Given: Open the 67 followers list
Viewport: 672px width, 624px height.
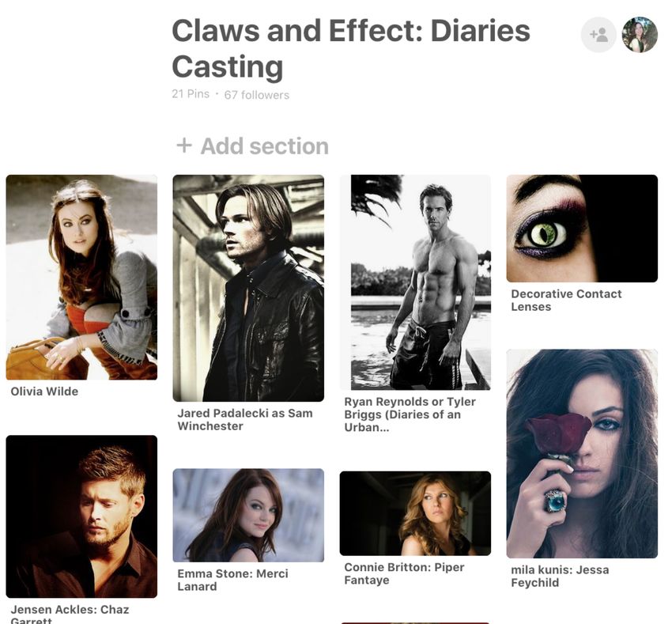Looking at the screenshot, I should [x=257, y=95].
